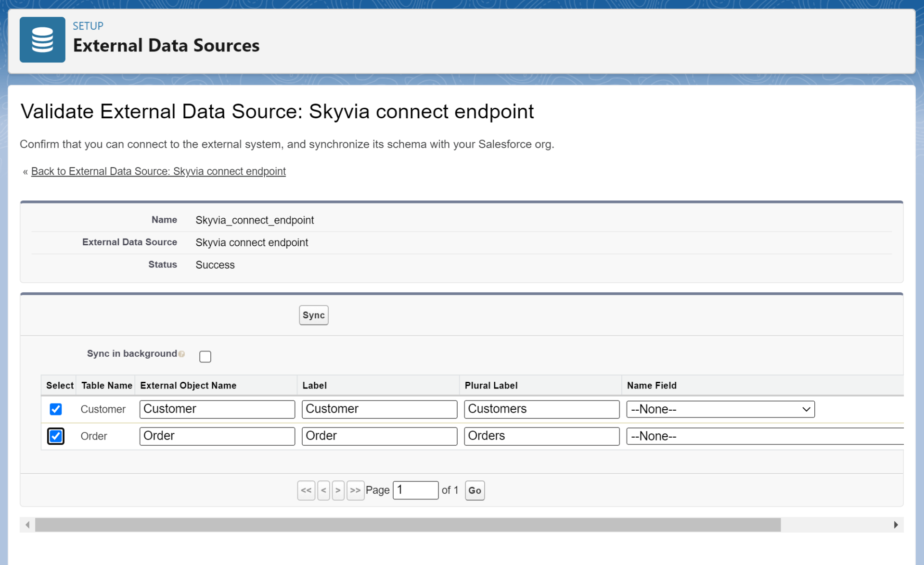The width and height of the screenshot is (924, 565).
Task: Enable Sync in background
Action: point(205,356)
